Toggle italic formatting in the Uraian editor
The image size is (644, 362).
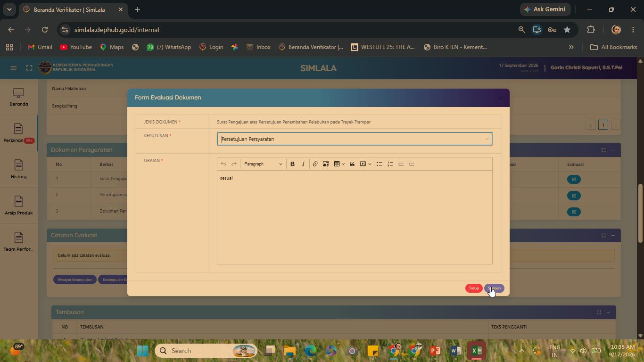(x=303, y=164)
